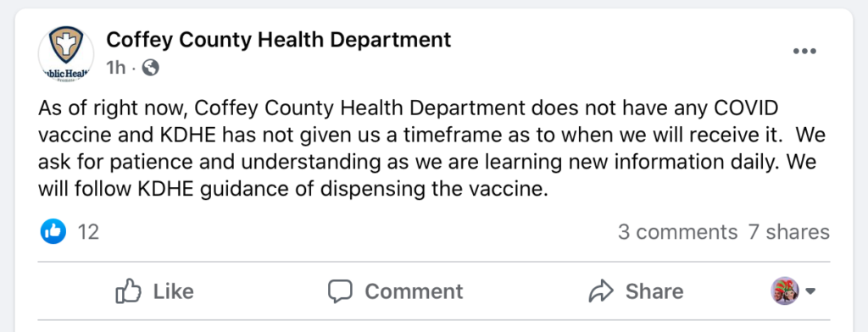Click the curved arrow Share icon

(601, 291)
